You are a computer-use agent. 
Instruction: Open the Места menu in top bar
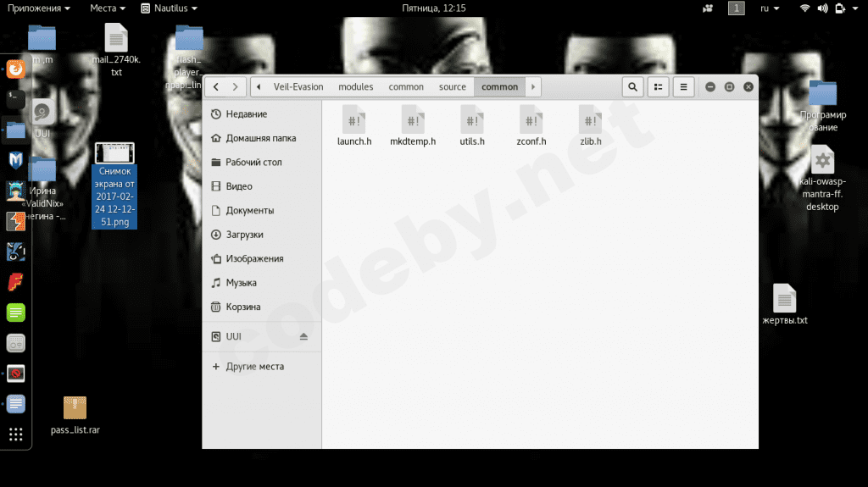tap(108, 8)
